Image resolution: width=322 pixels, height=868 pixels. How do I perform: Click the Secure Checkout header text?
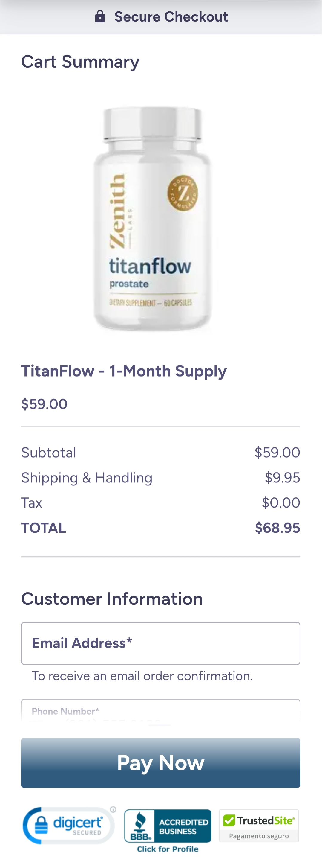click(171, 16)
